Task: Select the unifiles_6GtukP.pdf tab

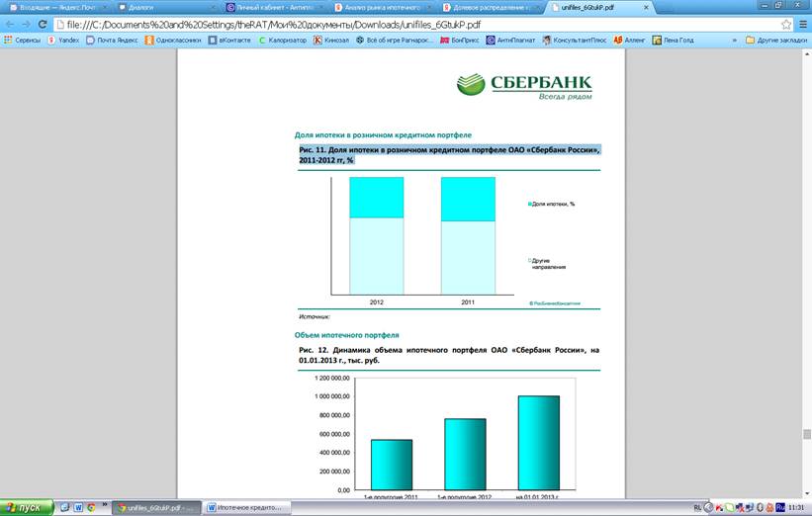Action: (x=595, y=8)
